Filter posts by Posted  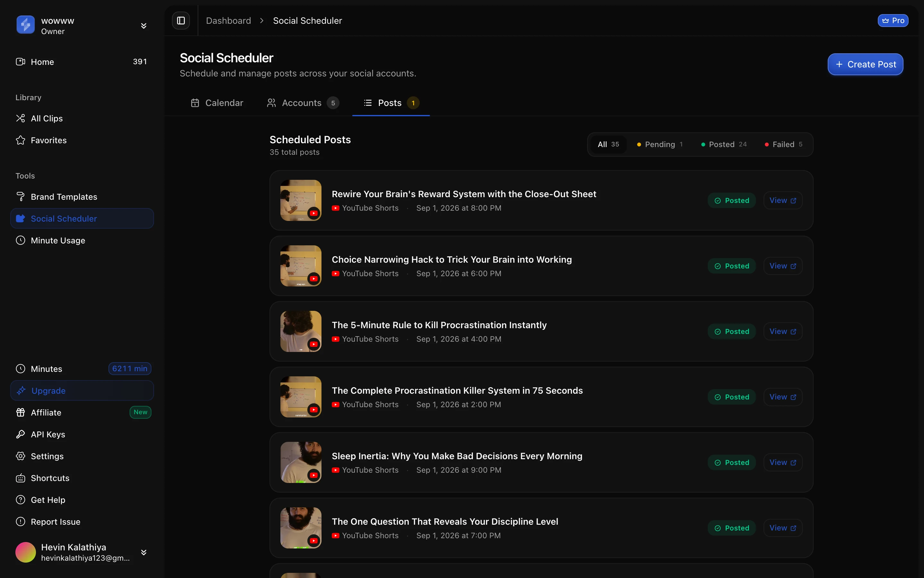724,144
